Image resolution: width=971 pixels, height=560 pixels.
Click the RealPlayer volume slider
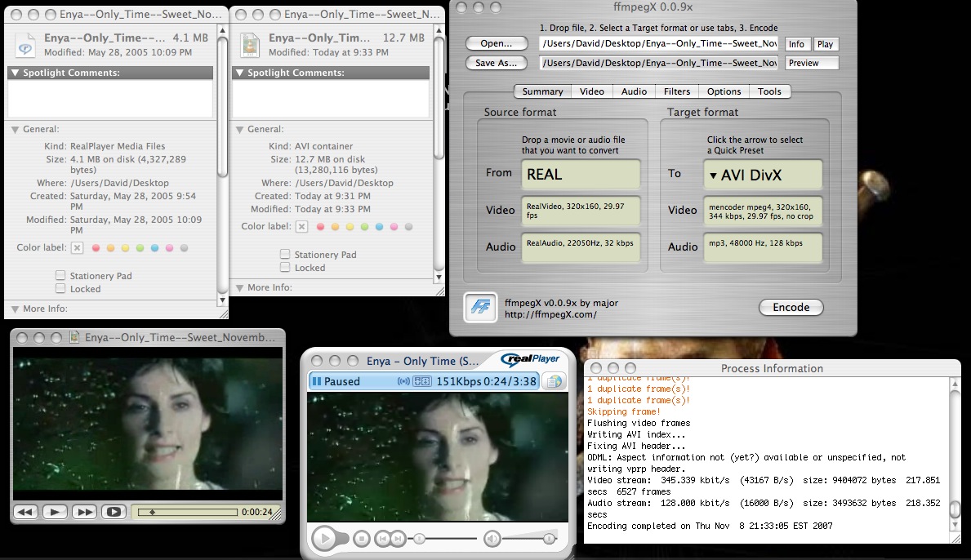529,539
